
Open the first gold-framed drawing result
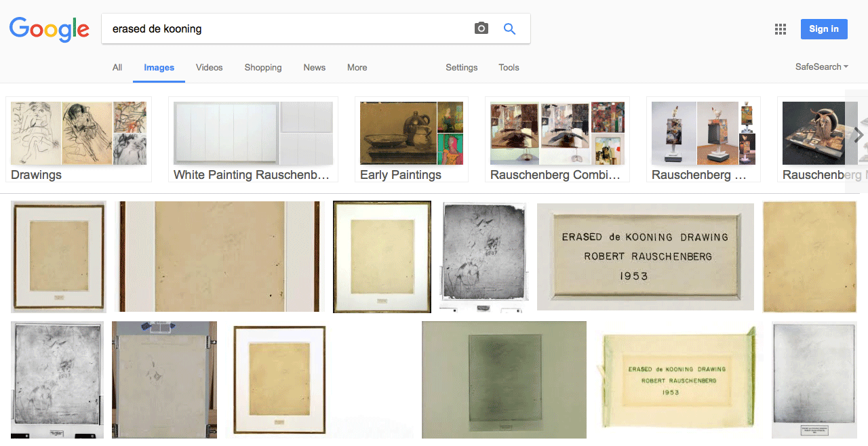pos(58,256)
